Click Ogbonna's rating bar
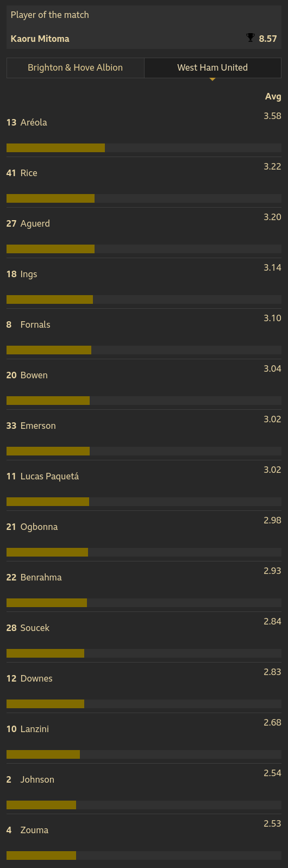The width and height of the screenshot is (288, 868). 144,552
